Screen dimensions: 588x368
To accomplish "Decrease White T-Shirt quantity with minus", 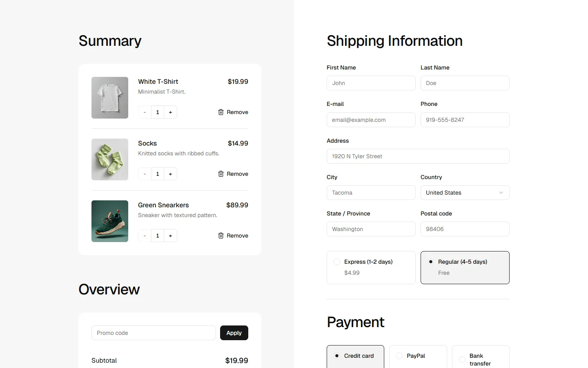I will click(145, 112).
